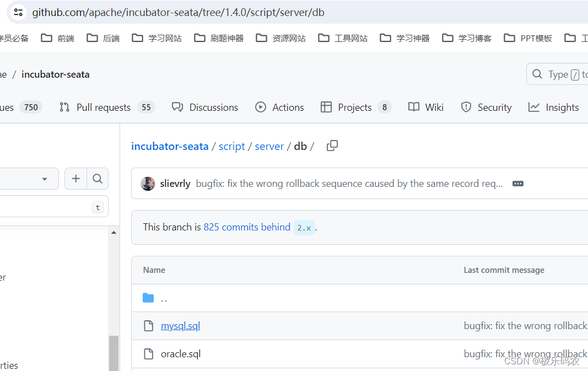Open the Pull requests tab
Viewport: 588px width, 371px height.
pyautogui.click(x=107, y=107)
